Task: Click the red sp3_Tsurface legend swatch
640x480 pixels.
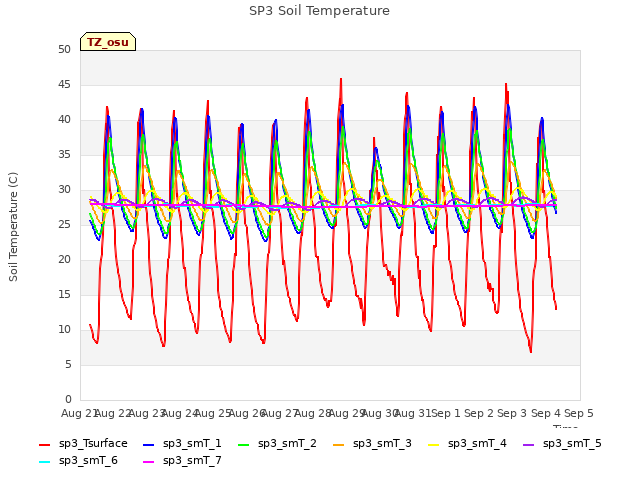Action: click(44, 444)
